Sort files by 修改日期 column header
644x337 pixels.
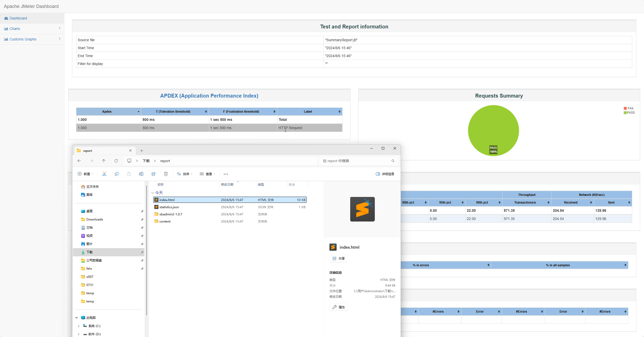(x=237, y=184)
